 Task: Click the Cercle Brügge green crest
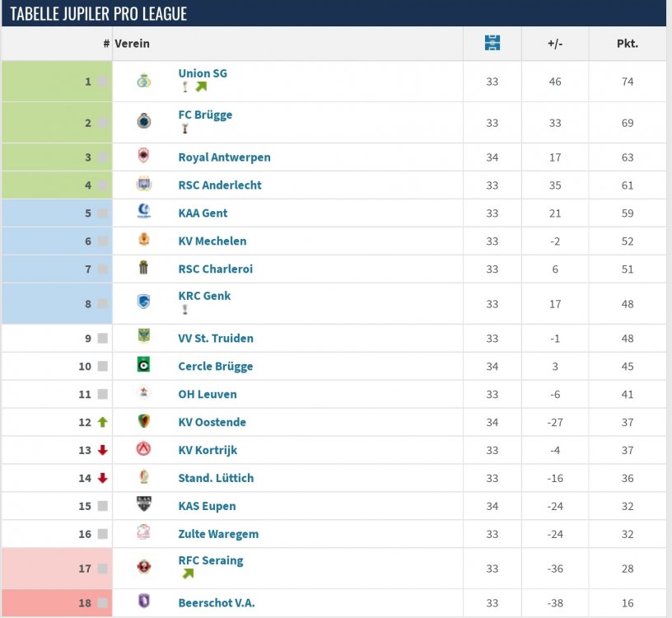(x=143, y=364)
